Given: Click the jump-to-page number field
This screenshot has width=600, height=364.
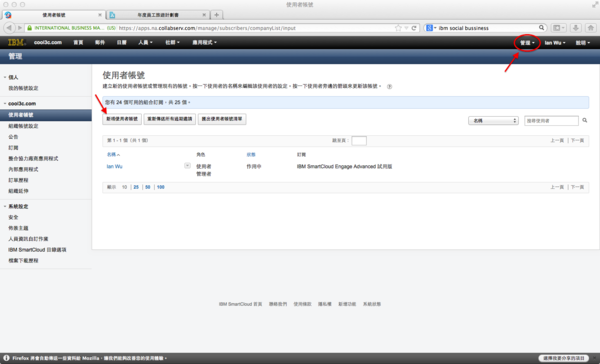Looking at the screenshot, I should point(359,140).
